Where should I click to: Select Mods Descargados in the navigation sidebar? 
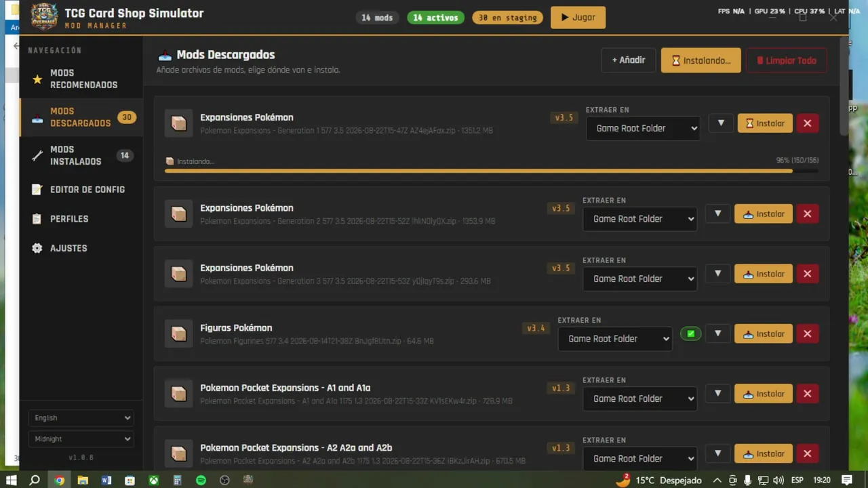click(x=81, y=117)
